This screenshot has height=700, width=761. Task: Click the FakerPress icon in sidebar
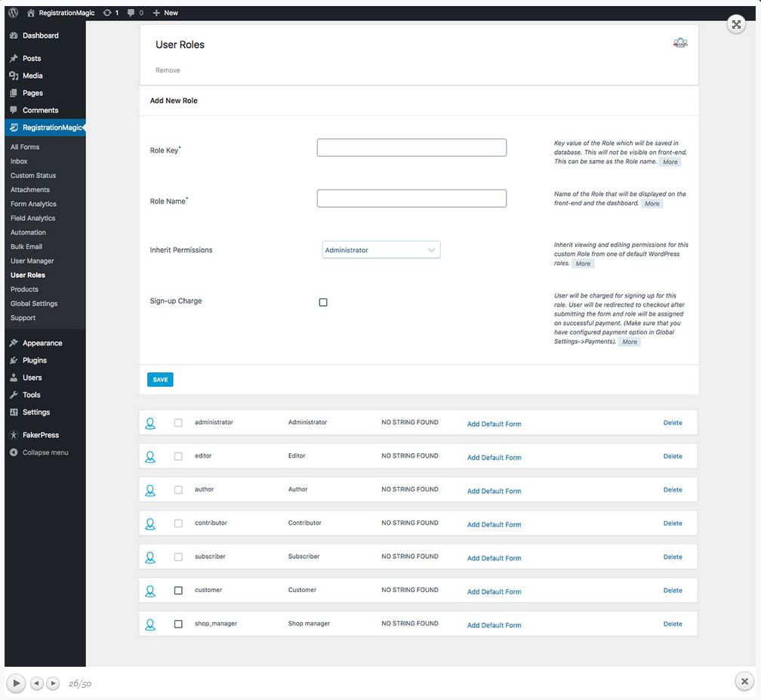(14, 435)
